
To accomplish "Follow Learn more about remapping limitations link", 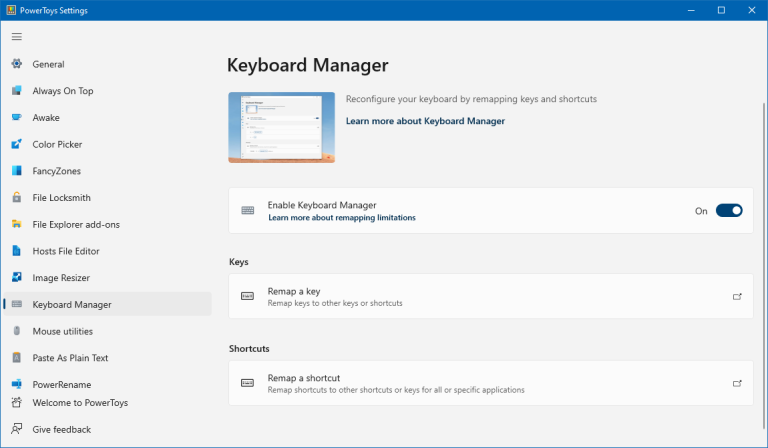I will (x=341, y=217).
